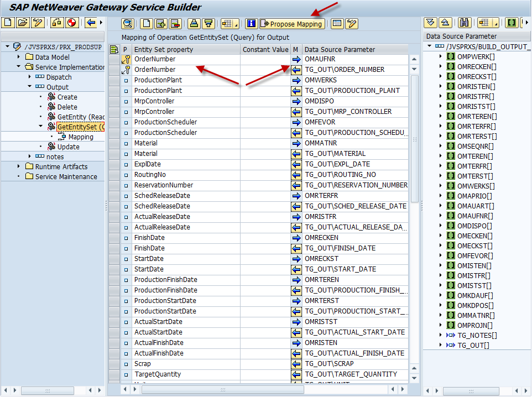Click the pencil edit icon in mapping toolbar

(x=352, y=23)
